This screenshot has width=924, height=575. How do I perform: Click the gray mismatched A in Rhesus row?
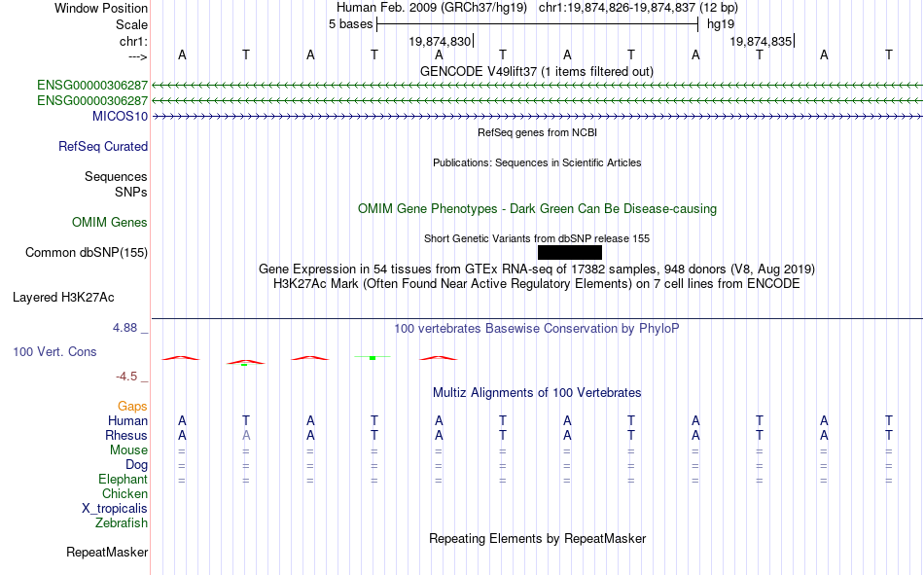(x=246, y=435)
